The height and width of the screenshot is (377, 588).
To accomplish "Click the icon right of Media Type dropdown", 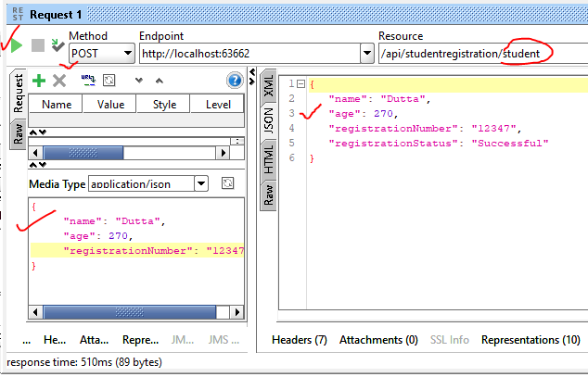I will tap(227, 183).
